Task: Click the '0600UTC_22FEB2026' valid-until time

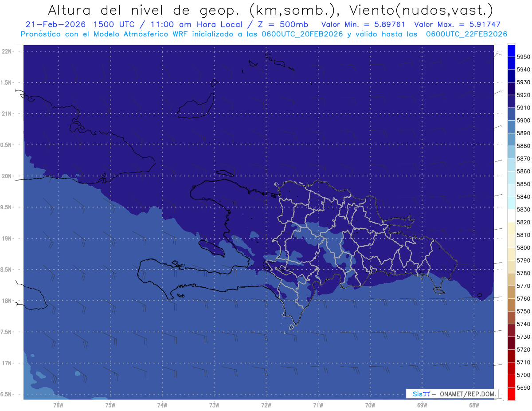Action: tap(466, 34)
